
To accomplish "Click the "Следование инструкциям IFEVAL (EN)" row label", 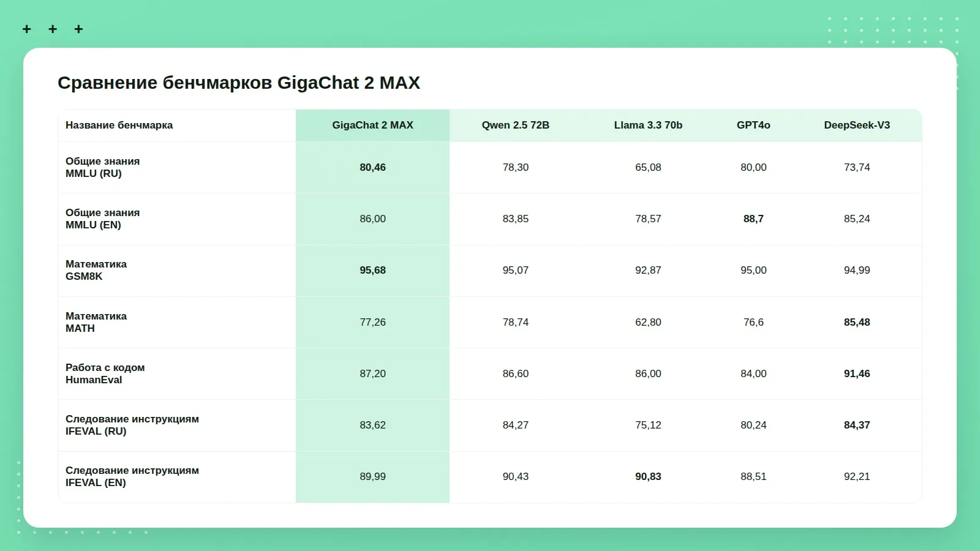I will pos(132,476).
